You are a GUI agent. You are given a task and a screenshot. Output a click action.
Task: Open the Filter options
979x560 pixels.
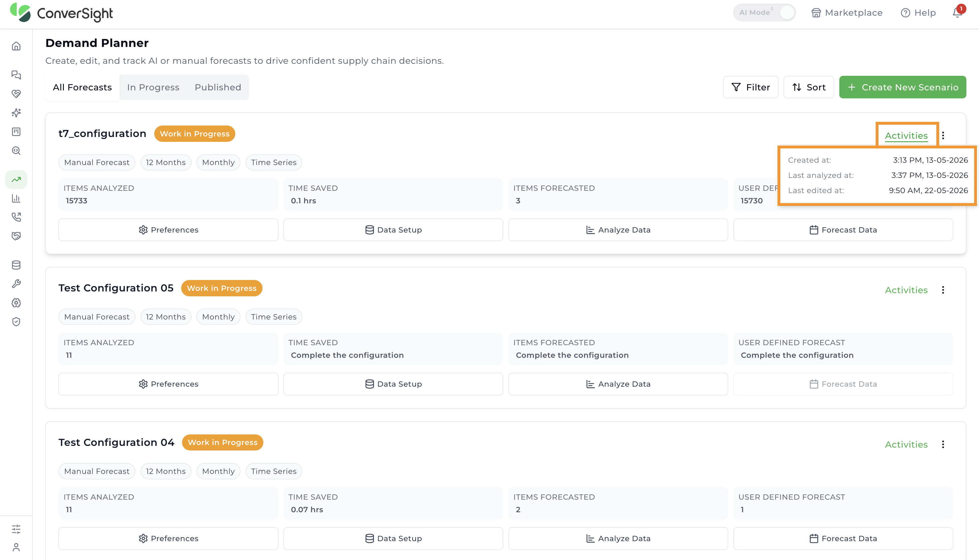(750, 87)
